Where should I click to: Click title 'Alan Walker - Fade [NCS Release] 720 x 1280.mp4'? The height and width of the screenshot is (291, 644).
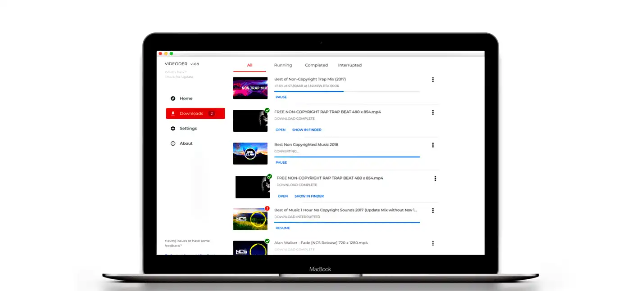coord(321,243)
